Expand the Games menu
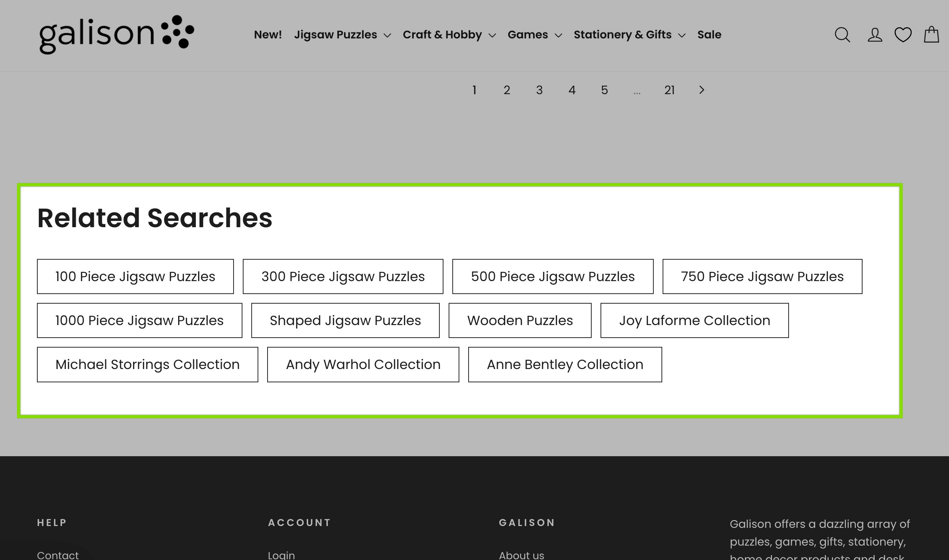The image size is (949, 560). [535, 35]
